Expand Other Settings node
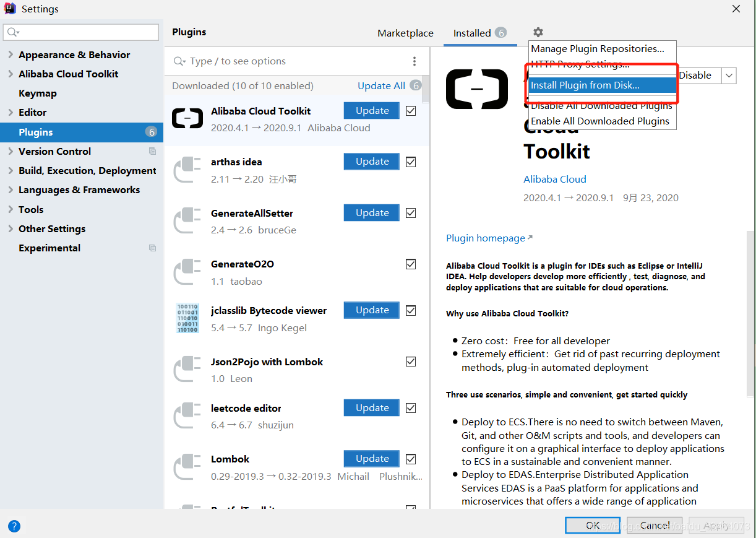 click(11, 228)
